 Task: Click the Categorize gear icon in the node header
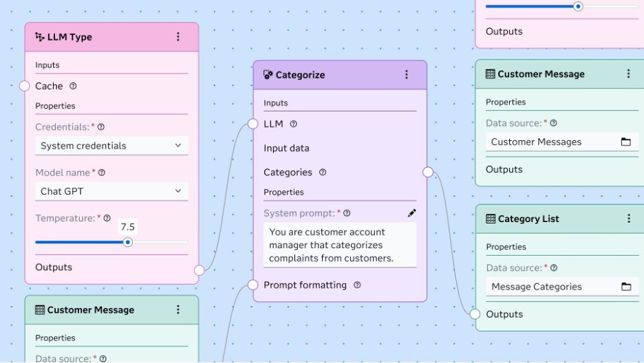click(268, 75)
